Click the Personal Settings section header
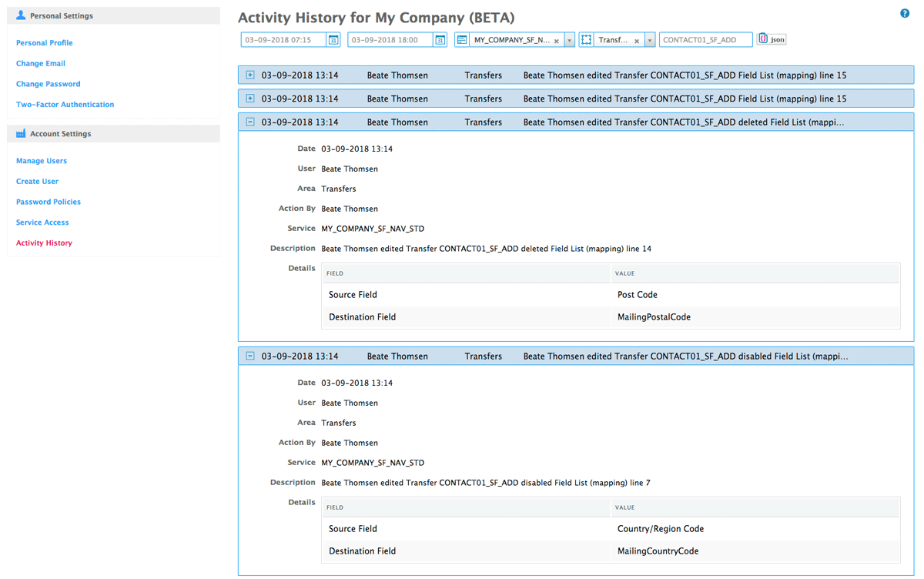 pos(113,15)
